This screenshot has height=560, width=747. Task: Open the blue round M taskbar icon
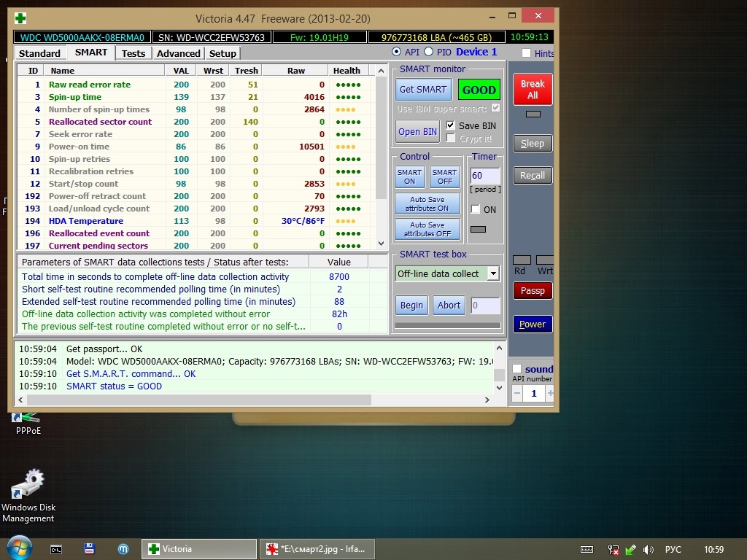pos(123,549)
